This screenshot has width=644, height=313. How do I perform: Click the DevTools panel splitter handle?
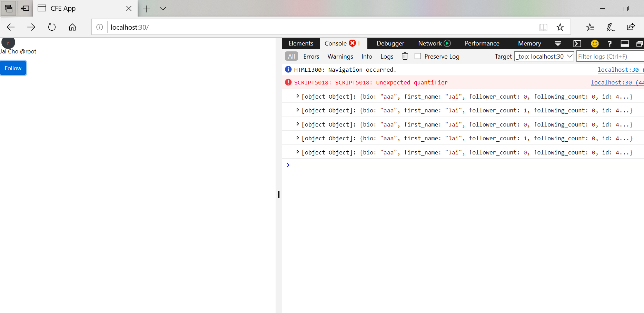coord(279,195)
